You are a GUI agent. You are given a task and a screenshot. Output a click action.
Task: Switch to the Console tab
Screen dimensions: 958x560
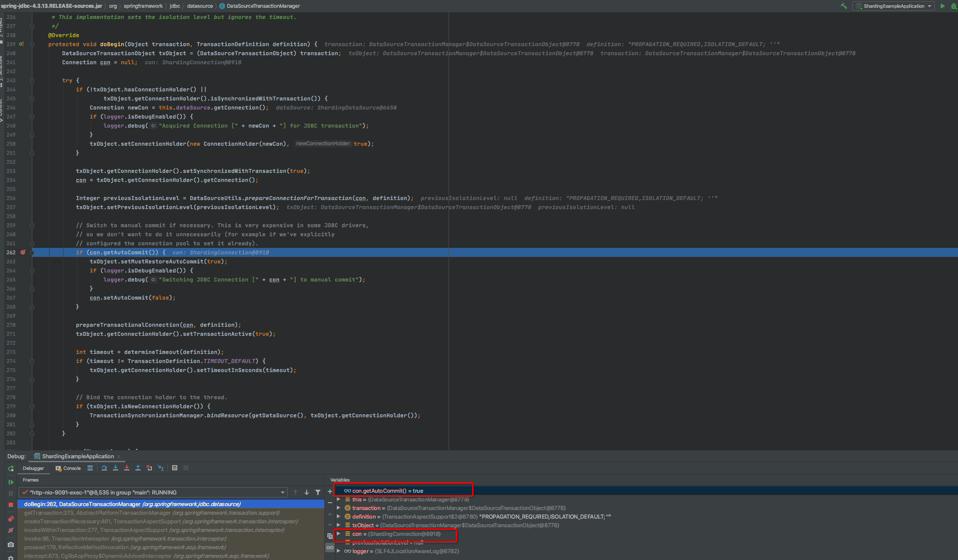click(68, 468)
